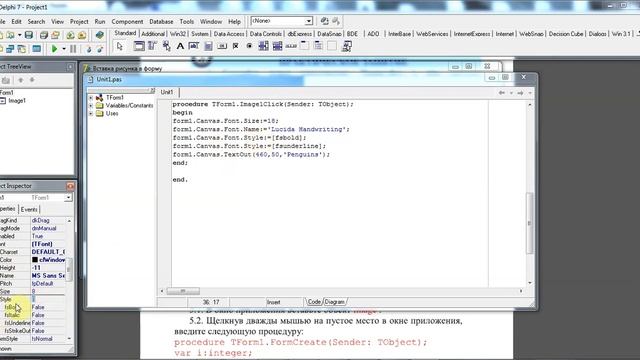Viewport: 640px width, 360px height.
Task: Select the ScrollBar component icon
Action: click(x=291, y=46)
